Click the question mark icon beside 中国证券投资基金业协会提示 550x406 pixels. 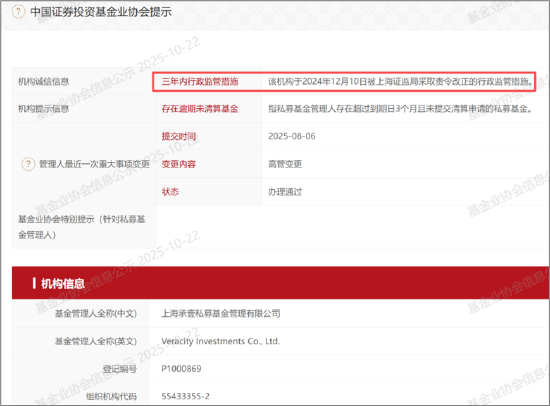[x=18, y=12]
